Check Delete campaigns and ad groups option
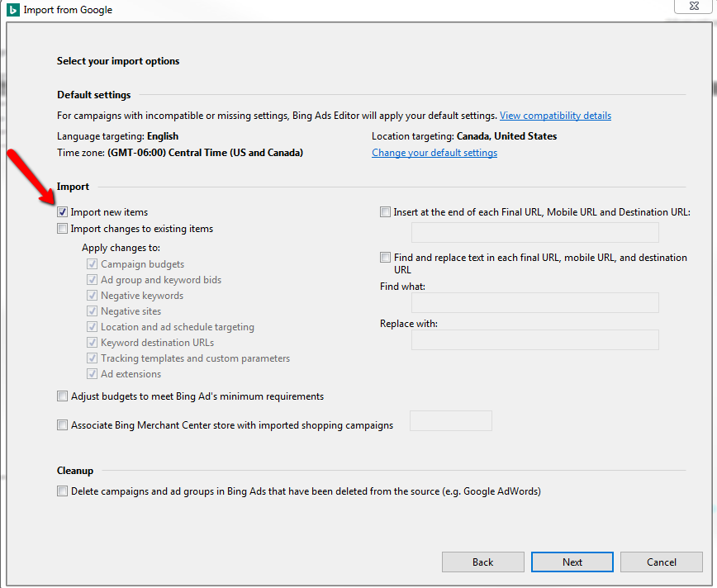717x588 pixels. click(62, 491)
